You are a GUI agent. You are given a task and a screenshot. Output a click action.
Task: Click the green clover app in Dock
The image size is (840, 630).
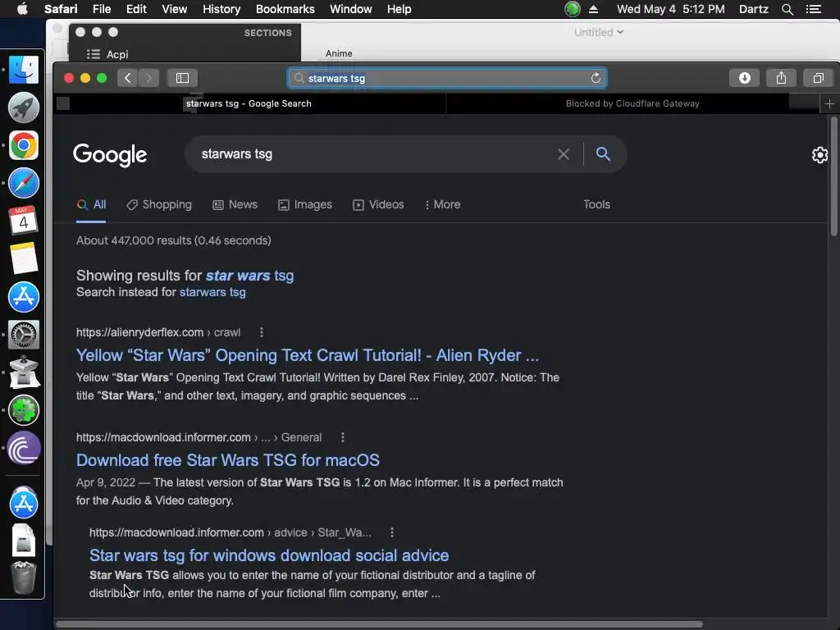pyautogui.click(x=24, y=410)
